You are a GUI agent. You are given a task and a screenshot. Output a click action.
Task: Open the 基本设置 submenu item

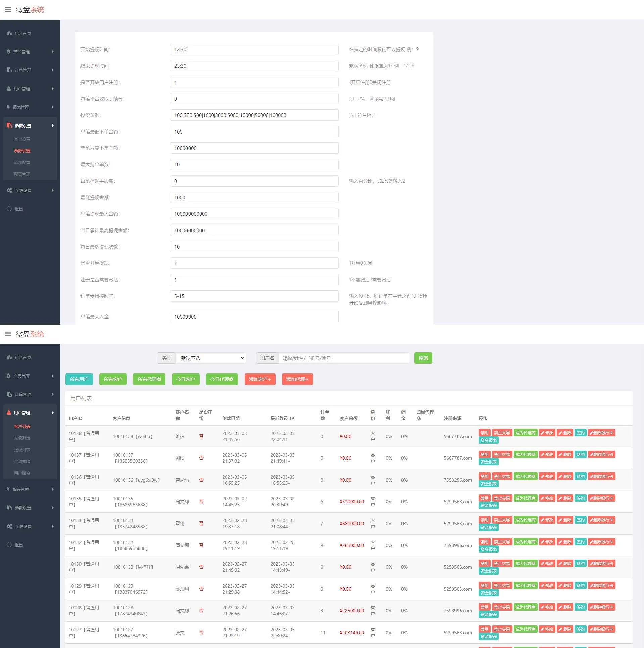point(22,139)
